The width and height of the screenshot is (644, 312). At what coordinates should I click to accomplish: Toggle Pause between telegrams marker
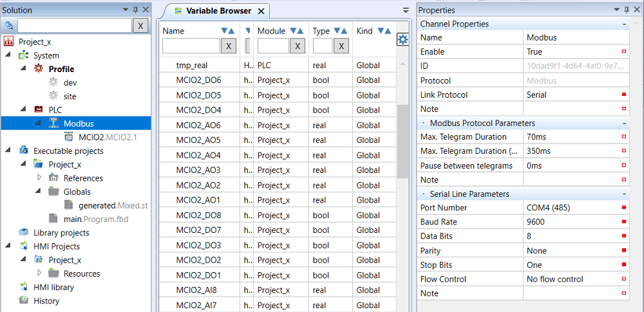tap(624, 165)
